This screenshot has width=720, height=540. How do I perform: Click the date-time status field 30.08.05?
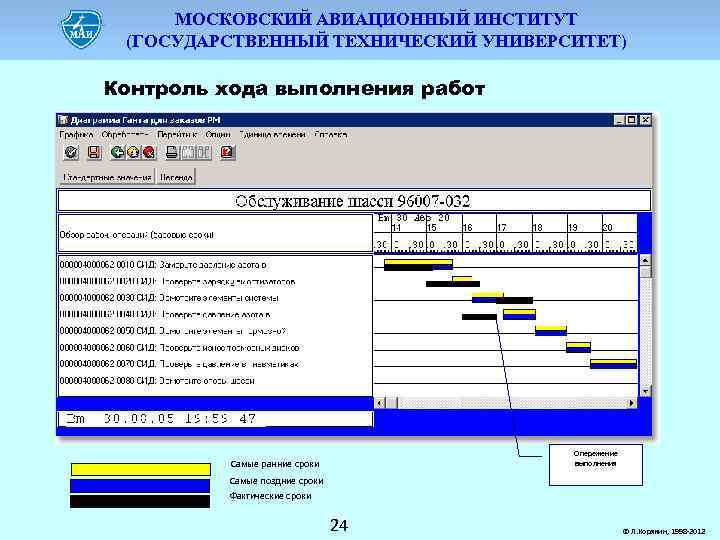(215, 419)
